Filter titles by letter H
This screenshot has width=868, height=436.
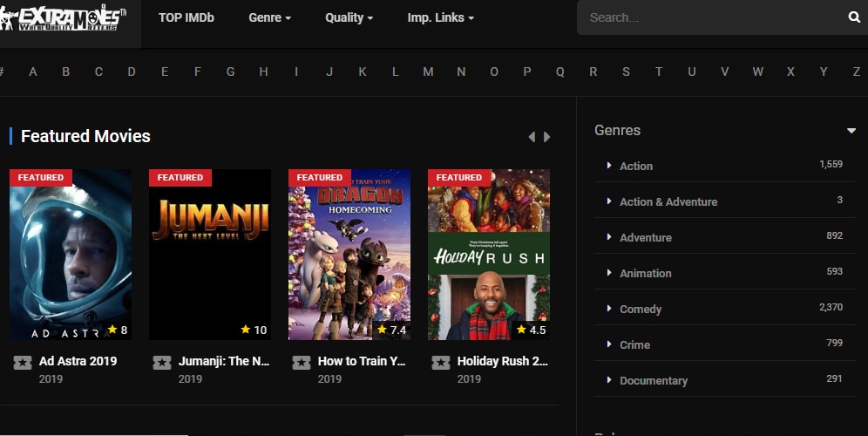[x=263, y=72]
